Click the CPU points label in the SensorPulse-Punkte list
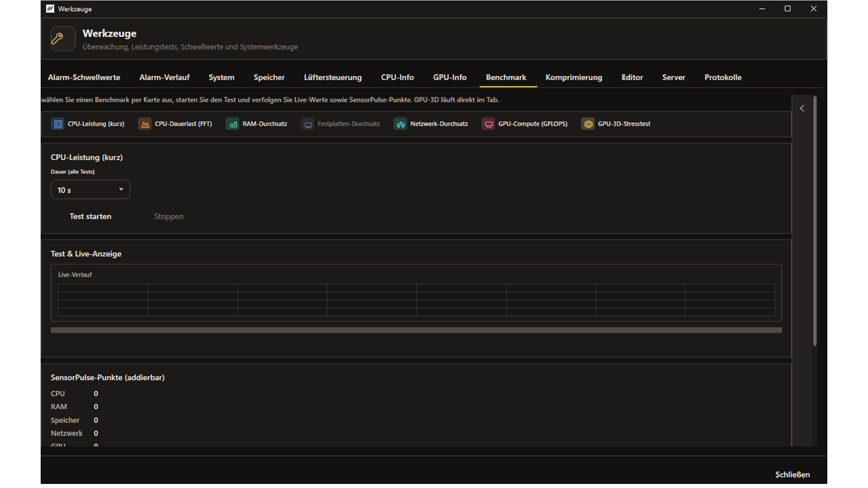 58,394
